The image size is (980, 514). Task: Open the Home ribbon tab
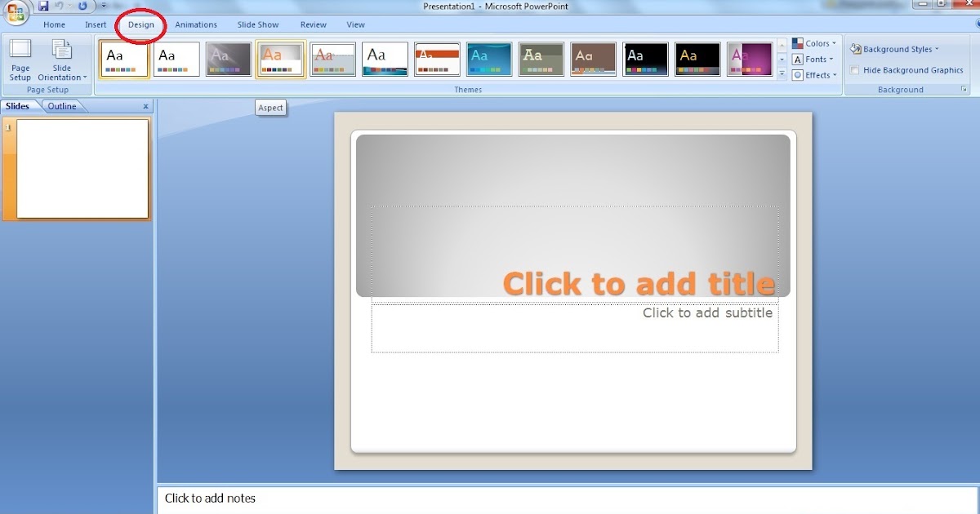coord(55,24)
